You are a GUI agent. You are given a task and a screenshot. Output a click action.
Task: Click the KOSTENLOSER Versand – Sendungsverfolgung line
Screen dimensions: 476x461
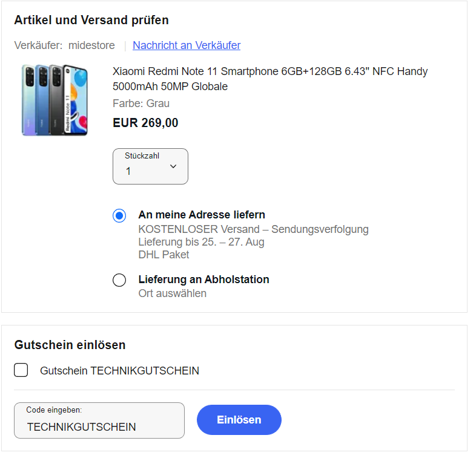pos(254,229)
